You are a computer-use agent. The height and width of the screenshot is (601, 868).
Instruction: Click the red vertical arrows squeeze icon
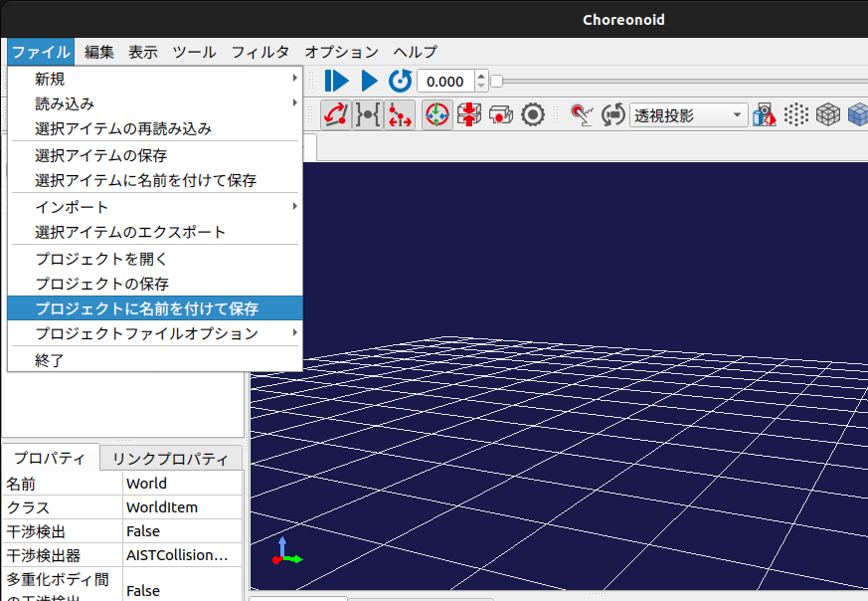click(x=468, y=115)
